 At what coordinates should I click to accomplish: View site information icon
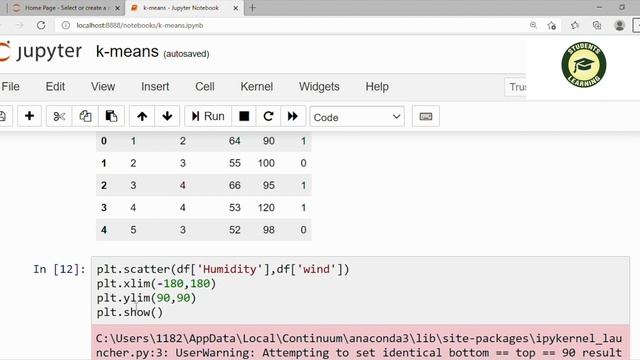(65, 25)
